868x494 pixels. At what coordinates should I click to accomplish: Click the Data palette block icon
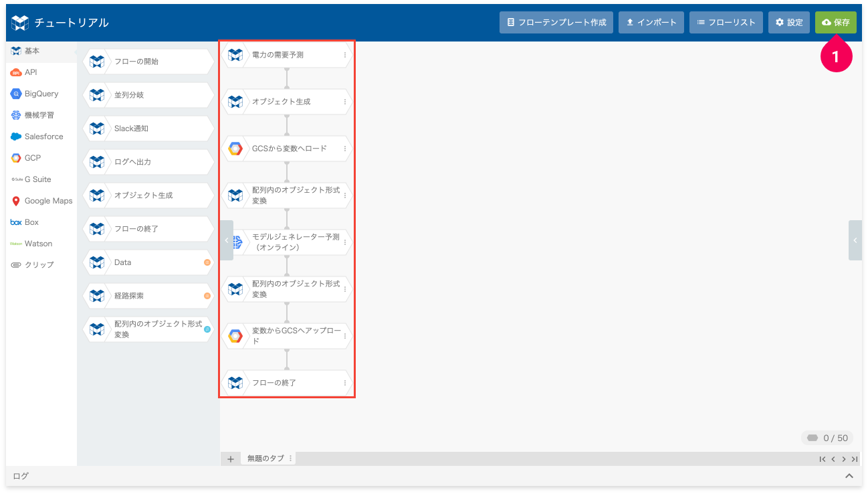point(98,262)
